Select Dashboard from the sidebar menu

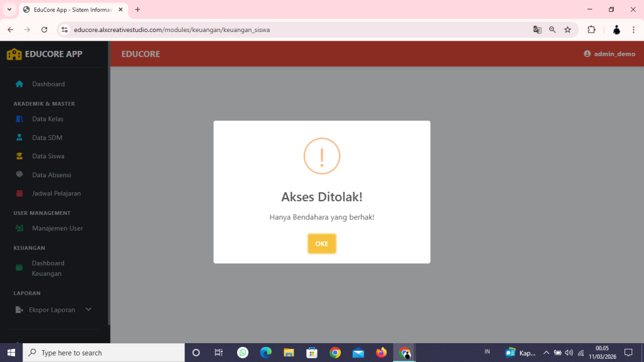[48, 84]
